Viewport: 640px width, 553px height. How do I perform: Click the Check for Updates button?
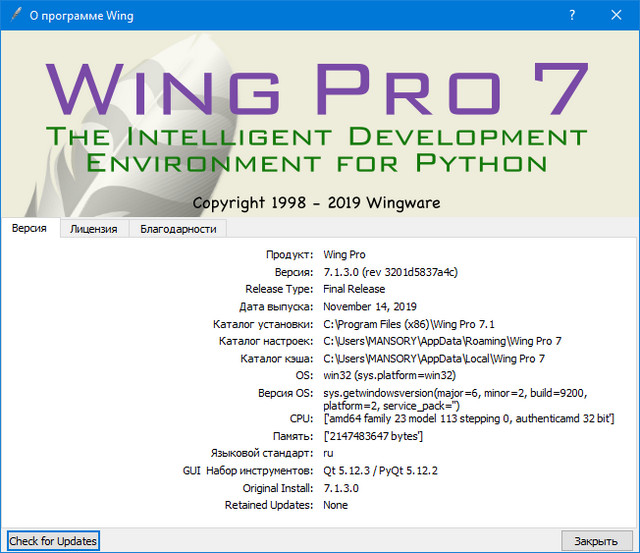point(53,541)
